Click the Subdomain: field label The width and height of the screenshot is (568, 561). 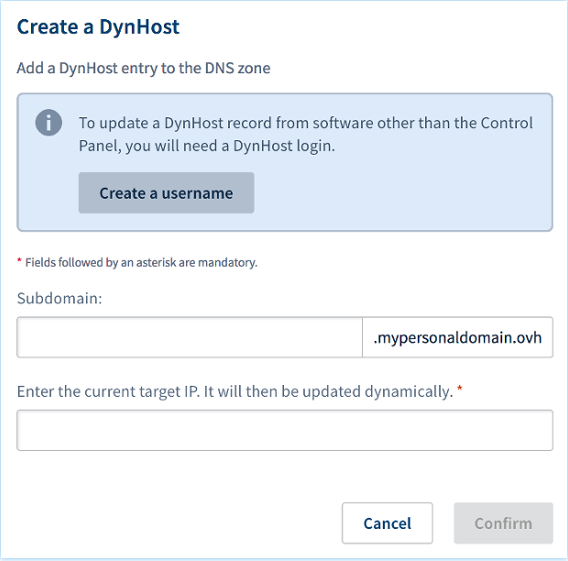pos(60,298)
